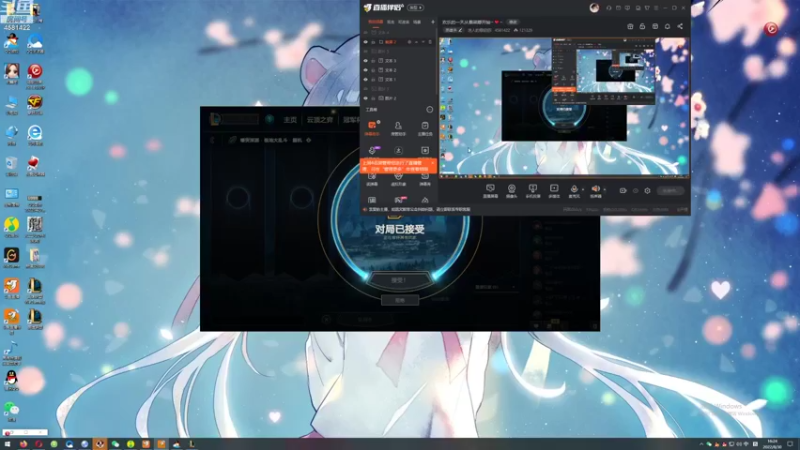Image resolution: width=800 pixels, height=450 pixels.
Task: Toggle visibility of selected orange source row
Action: 365,42
